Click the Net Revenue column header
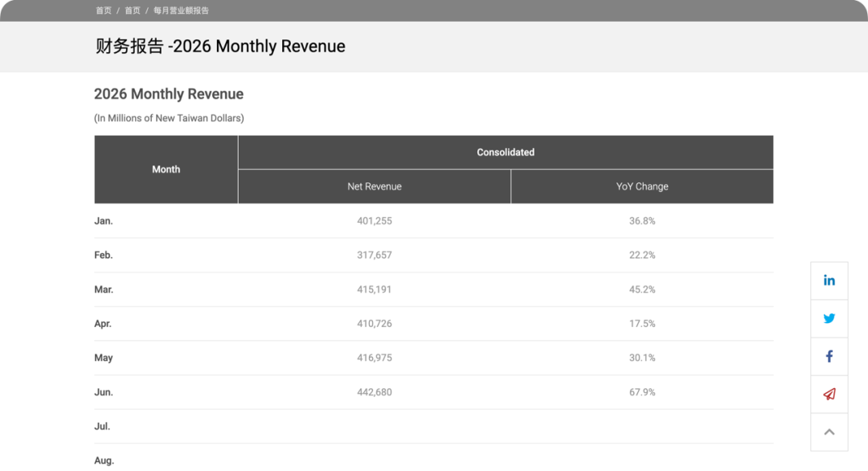Viewport: 868px width, 471px height. click(x=375, y=186)
